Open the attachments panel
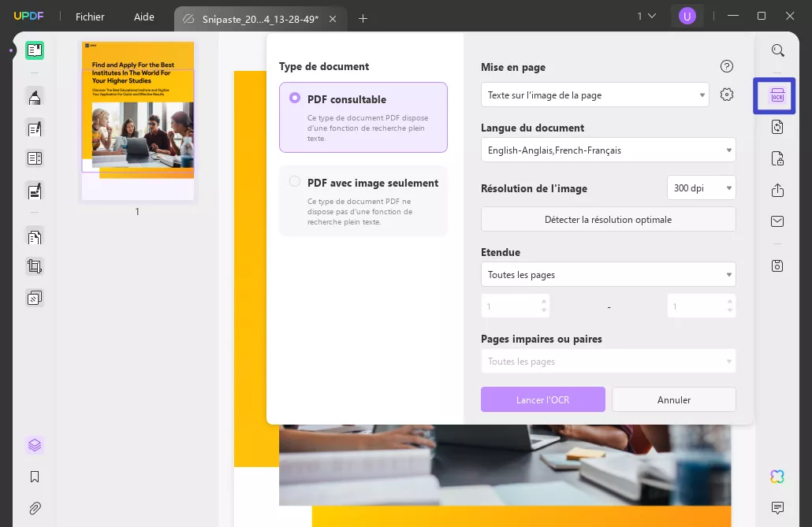 tap(35, 508)
